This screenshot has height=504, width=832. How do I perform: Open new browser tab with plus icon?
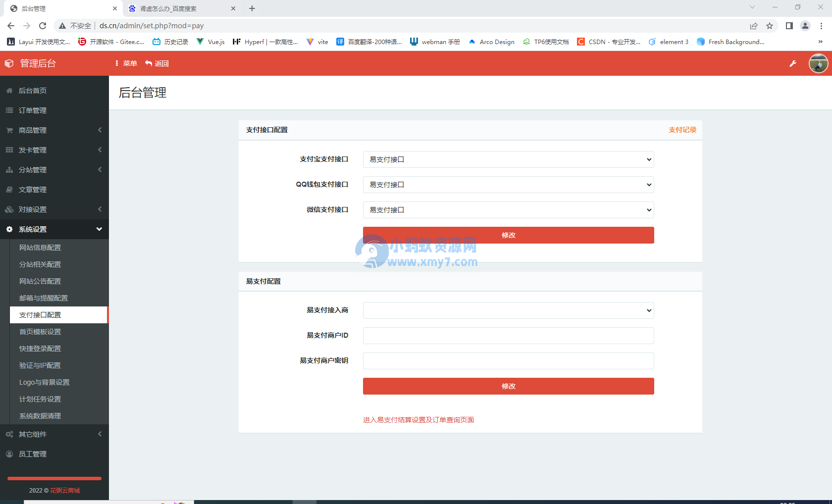(x=252, y=8)
